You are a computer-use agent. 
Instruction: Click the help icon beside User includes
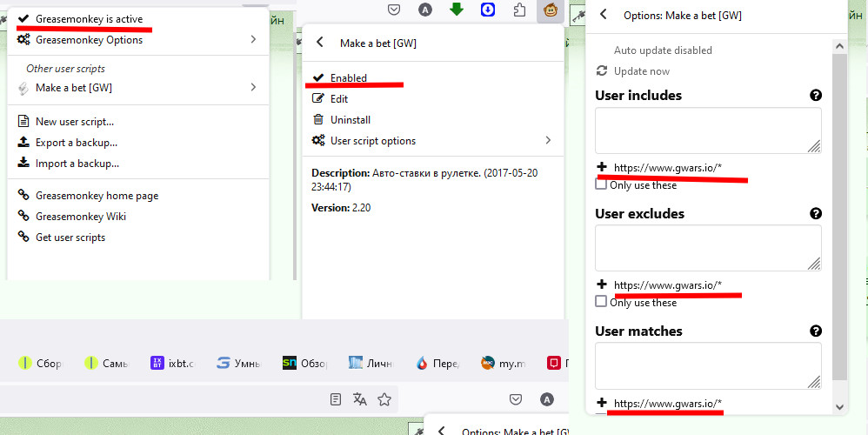(816, 95)
